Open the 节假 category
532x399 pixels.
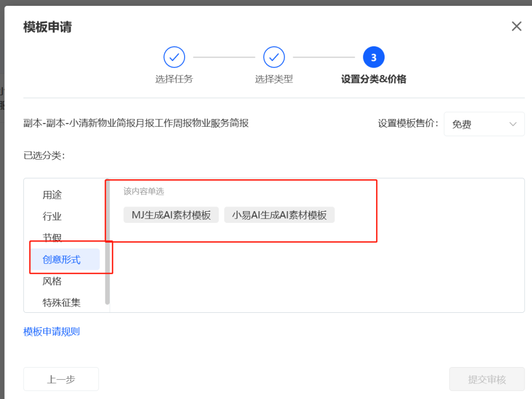point(52,237)
